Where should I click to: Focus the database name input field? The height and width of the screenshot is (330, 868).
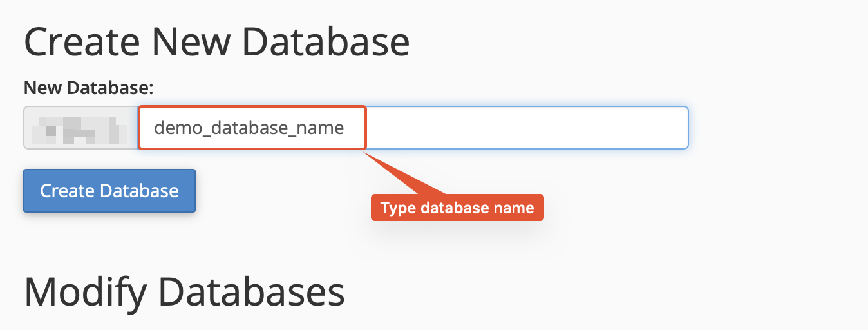pos(412,128)
